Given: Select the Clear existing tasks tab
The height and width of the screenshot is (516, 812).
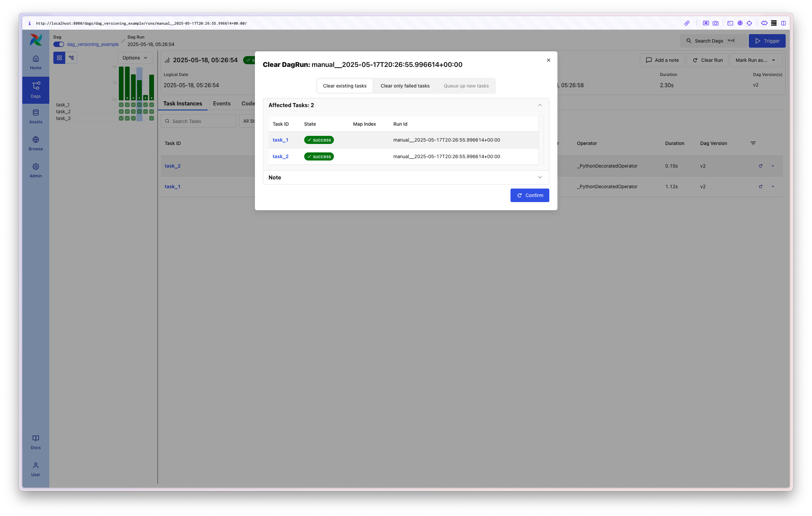Looking at the screenshot, I should tap(344, 86).
